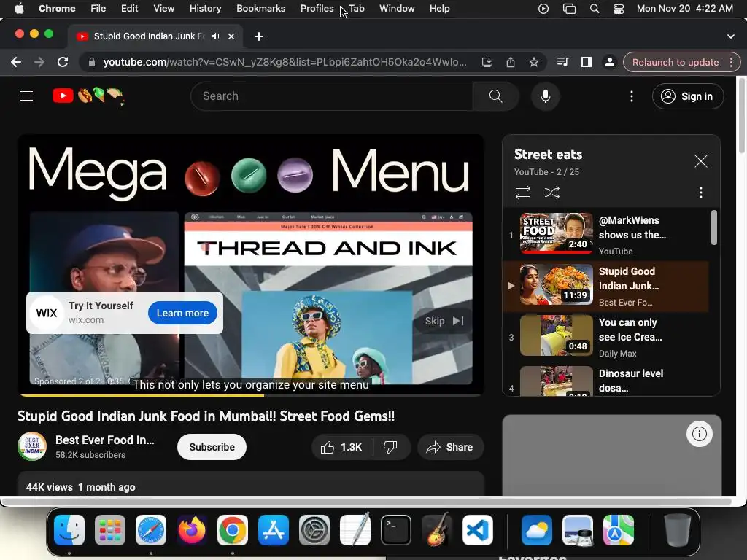Play You can only see Ice Cream video
747x560 pixels.
[606, 337]
